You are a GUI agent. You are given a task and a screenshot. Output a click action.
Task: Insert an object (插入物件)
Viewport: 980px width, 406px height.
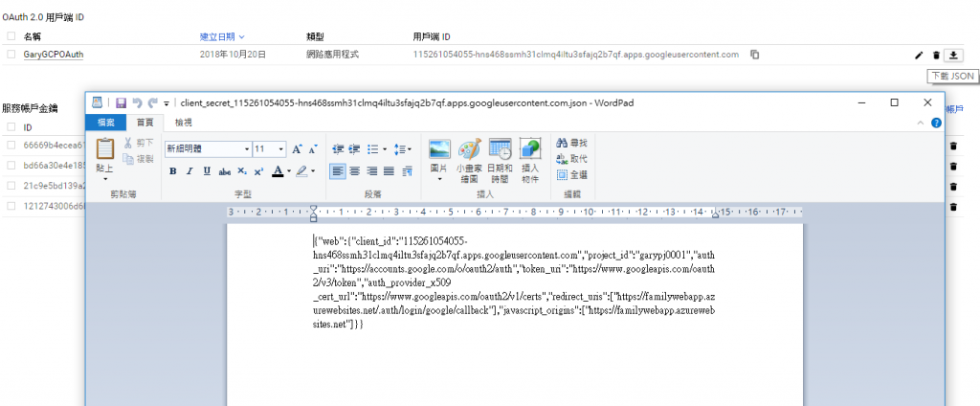529,160
